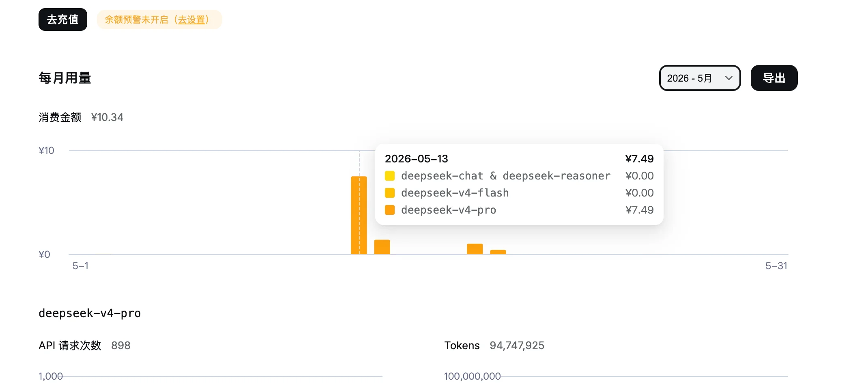Image resolution: width=868 pixels, height=389 pixels.
Task: Click the deepseek-v4-pro section heading
Action: tap(90, 313)
